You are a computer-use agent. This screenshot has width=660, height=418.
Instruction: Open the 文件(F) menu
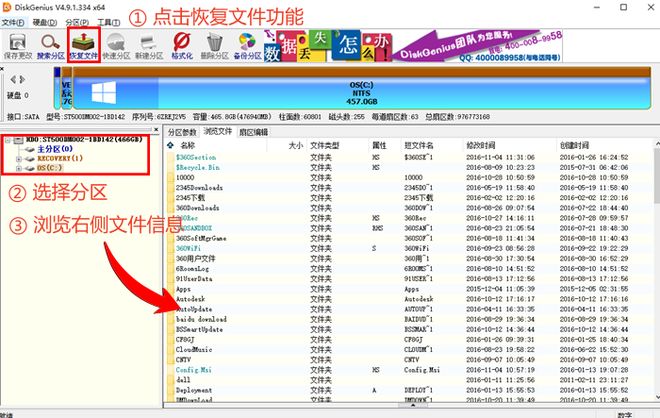pyautogui.click(x=13, y=22)
